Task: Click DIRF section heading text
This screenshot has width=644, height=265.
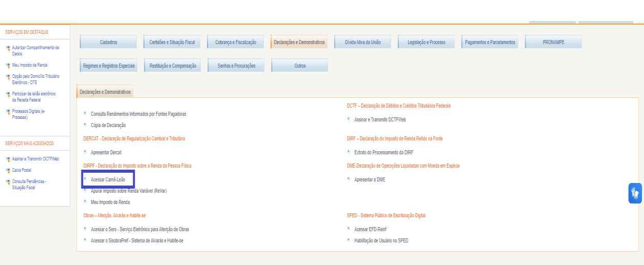Action: [395, 138]
